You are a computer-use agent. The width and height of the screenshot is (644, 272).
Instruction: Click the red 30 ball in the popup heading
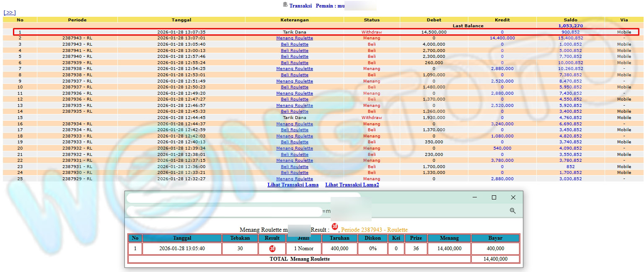(x=334, y=226)
